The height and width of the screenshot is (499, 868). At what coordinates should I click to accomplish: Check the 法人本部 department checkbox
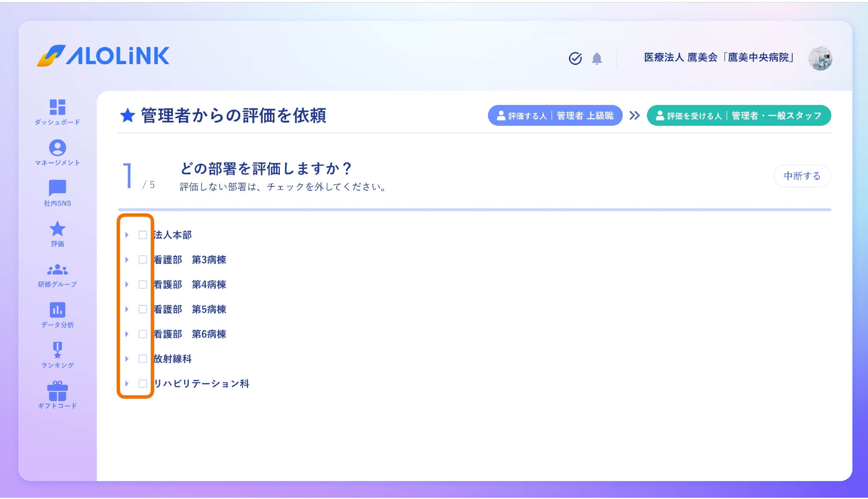[x=143, y=235]
